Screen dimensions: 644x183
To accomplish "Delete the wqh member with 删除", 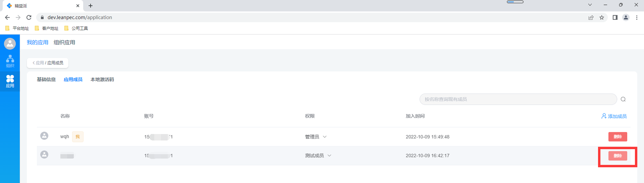I will click(x=618, y=137).
